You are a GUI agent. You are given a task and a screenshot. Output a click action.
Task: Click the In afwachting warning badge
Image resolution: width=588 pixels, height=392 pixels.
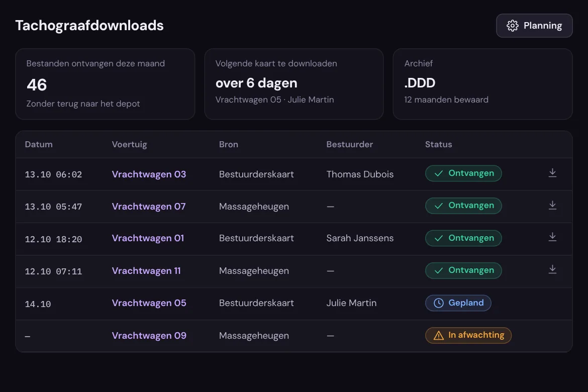(468, 335)
